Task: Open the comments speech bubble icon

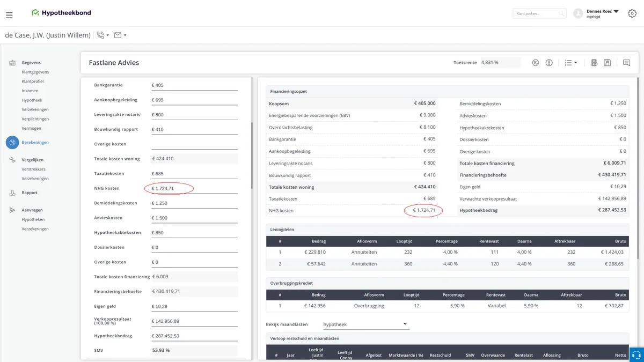Action: 626,63
